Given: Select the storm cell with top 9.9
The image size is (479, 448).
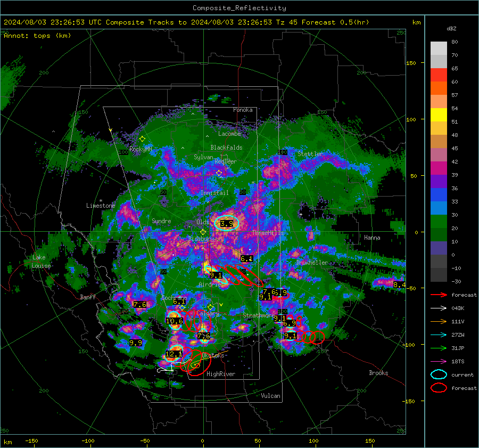Looking at the screenshot, I should pyautogui.click(x=136, y=343).
